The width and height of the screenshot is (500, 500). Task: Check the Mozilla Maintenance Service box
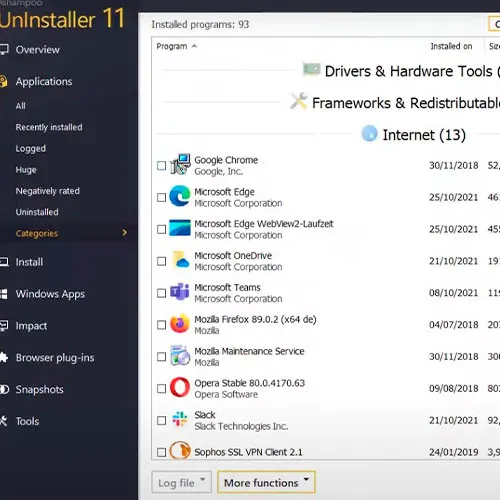pyautogui.click(x=161, y=357)
